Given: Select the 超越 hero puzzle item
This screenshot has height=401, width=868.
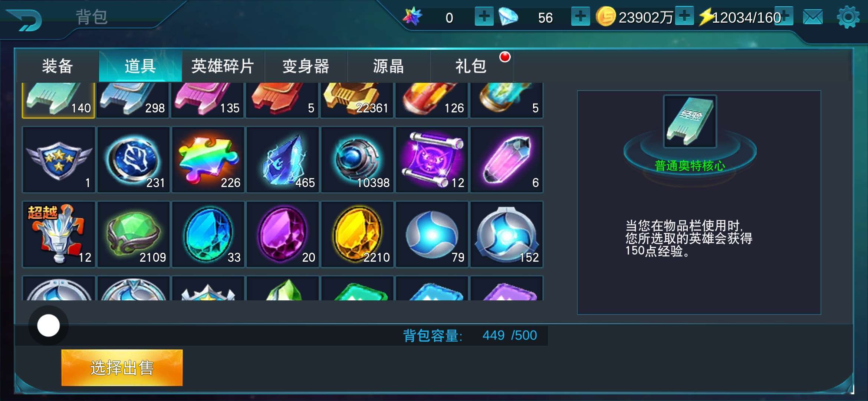Looking at the screenshot, I should coord(59,234).
